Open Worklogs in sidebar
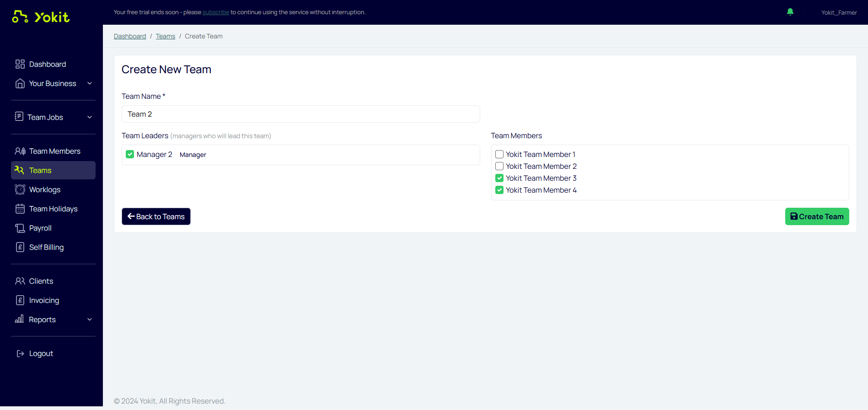868x410 pixels. tap(53, 189)
